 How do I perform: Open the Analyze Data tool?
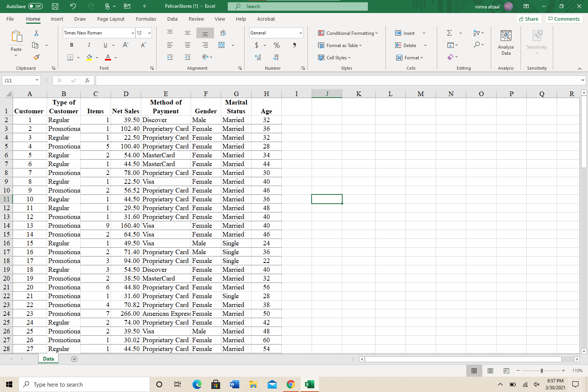[x=506, y=43]
